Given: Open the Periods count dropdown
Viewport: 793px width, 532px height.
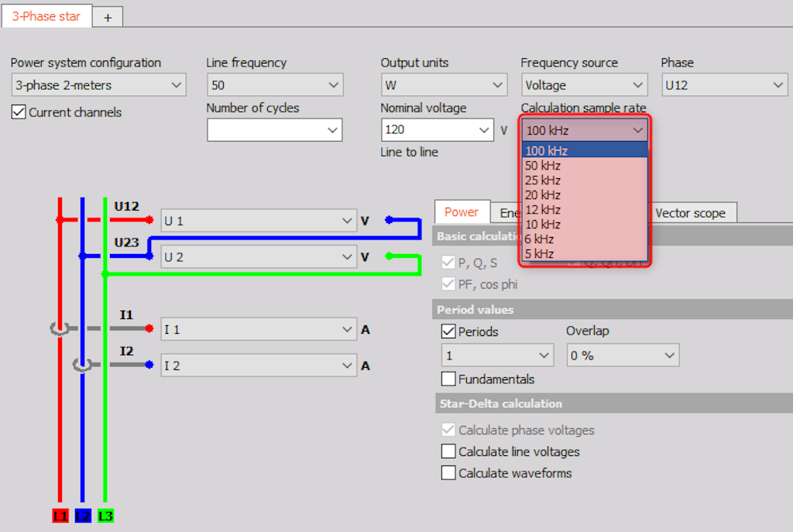Looking at the screenshot, I should (x=498, y=355).
